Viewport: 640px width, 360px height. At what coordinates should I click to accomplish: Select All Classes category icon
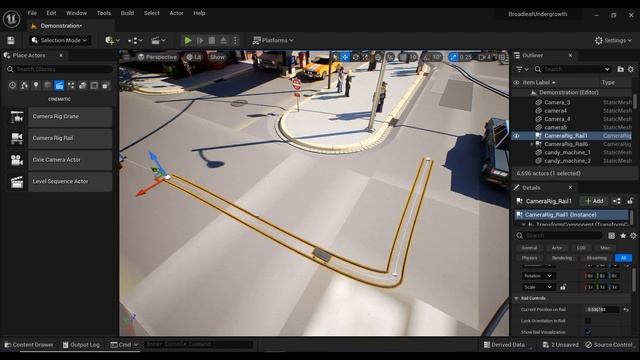[x=106, y=85]
